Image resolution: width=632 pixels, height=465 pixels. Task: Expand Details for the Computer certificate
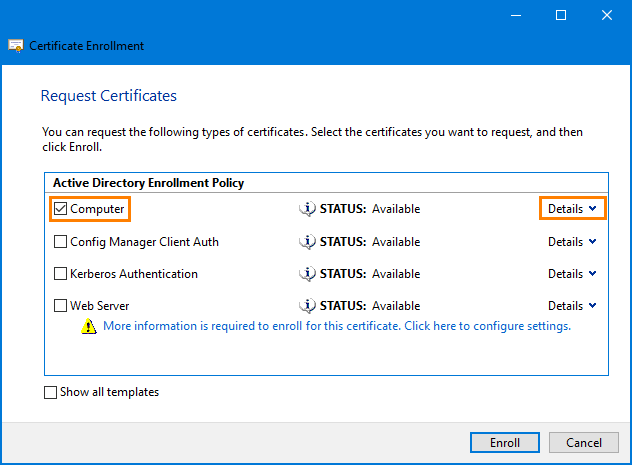click(x=572, y=209)
